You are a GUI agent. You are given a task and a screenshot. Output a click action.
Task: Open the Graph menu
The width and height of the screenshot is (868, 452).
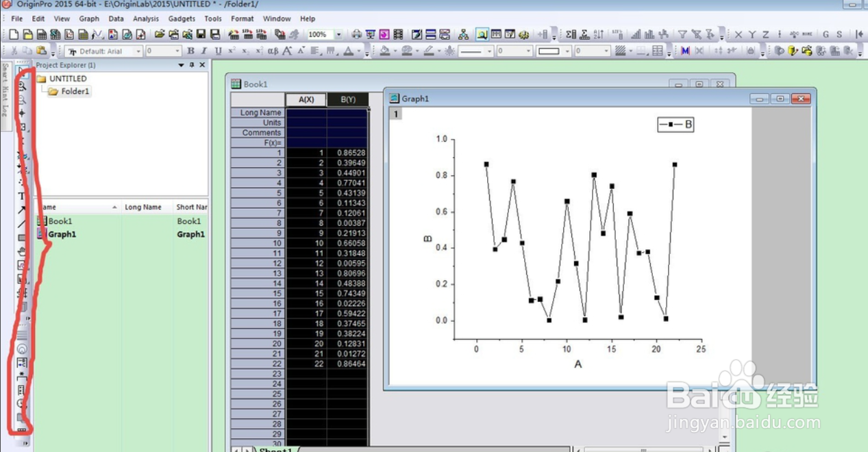89,18
